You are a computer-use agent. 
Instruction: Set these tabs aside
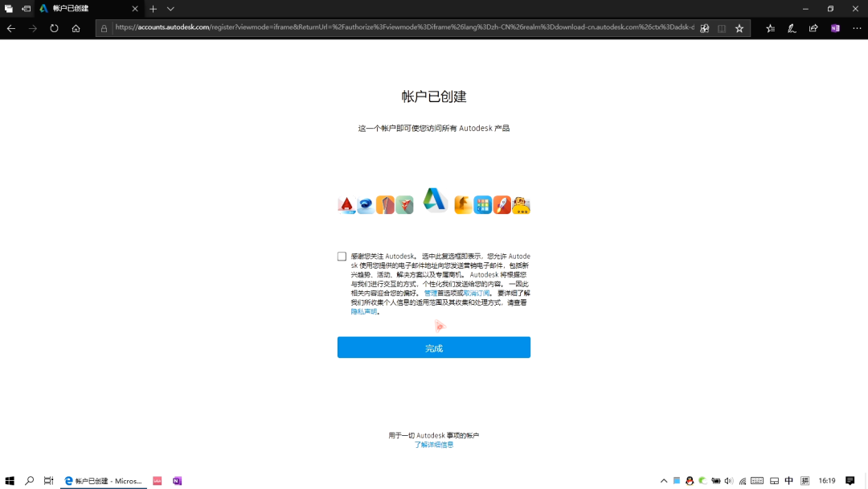point(26,8)
